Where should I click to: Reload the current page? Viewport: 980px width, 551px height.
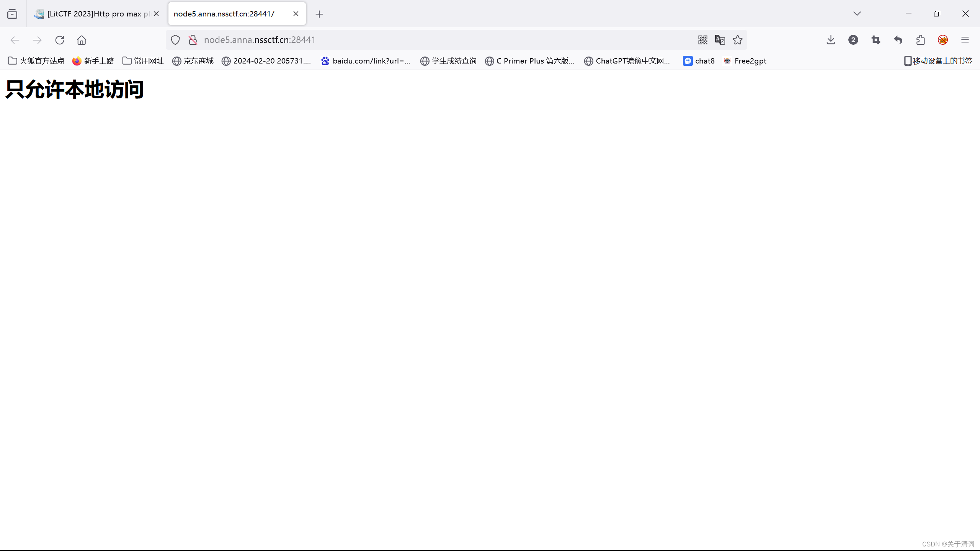(x=60, y=40)
